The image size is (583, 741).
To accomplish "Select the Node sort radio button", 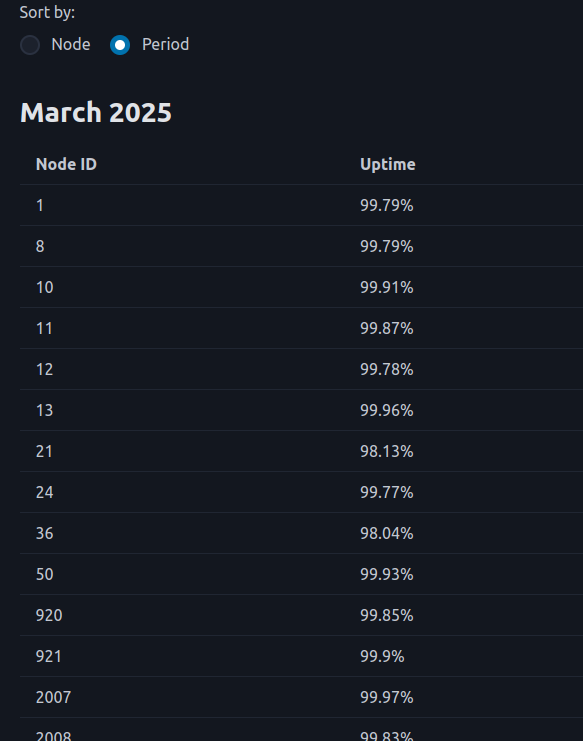I will 30,45.
